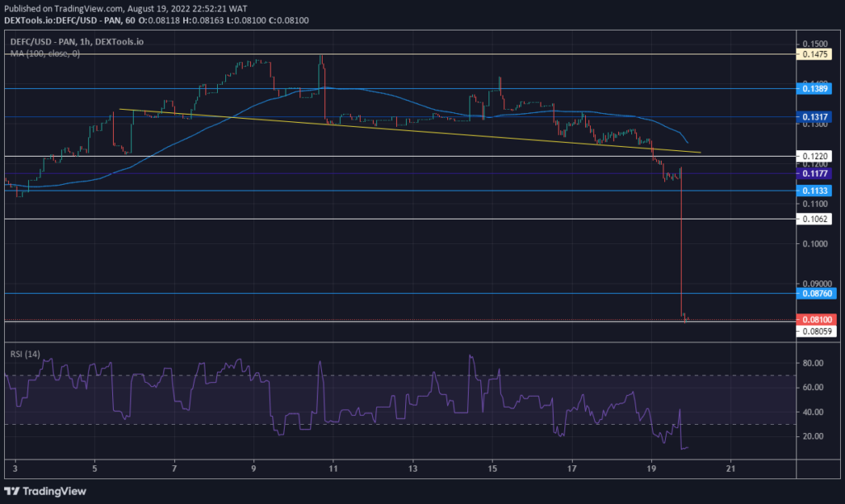Click the 0.1000 price axis tick

coord(814,243)
